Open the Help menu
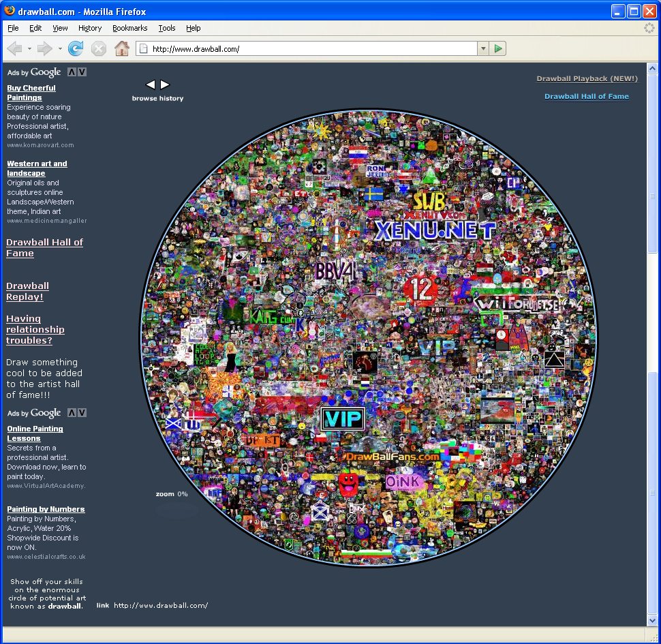 (x=193, y=28)
